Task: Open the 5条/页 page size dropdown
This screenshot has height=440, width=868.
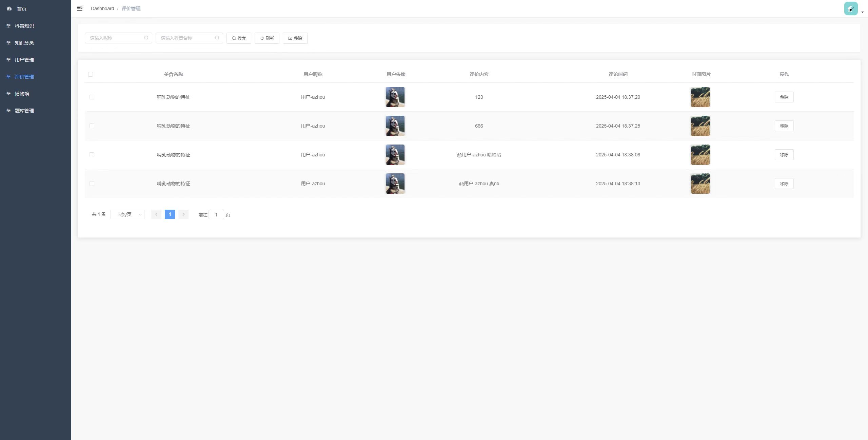Action: coord(127,214)
